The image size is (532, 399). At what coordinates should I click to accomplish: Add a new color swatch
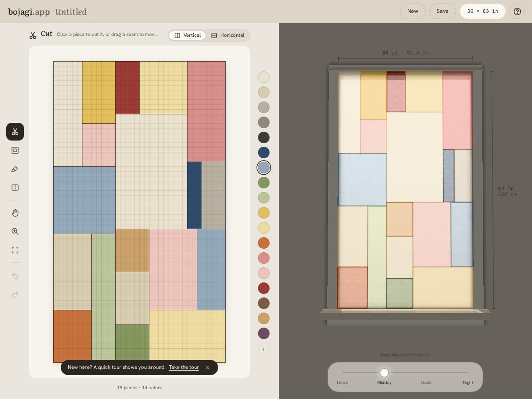click(x=264, y=349)
